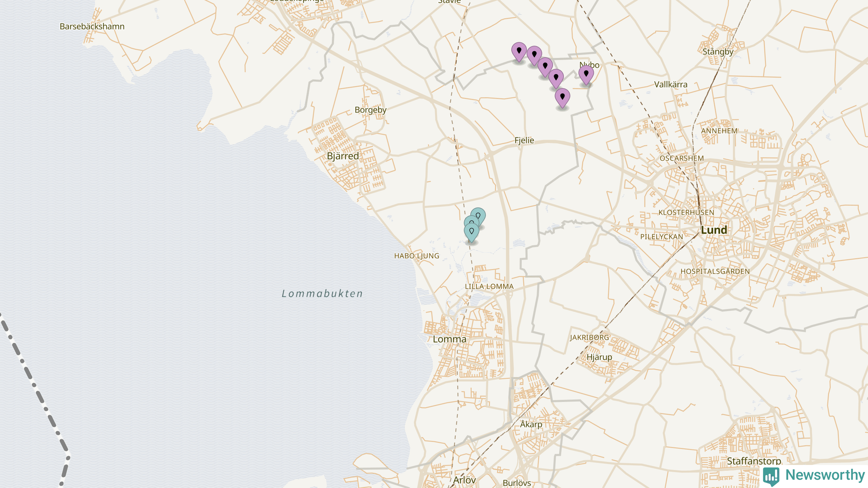Click the Fjelie village label
This screenshot has height=488, width=868.
coord(524,140)
